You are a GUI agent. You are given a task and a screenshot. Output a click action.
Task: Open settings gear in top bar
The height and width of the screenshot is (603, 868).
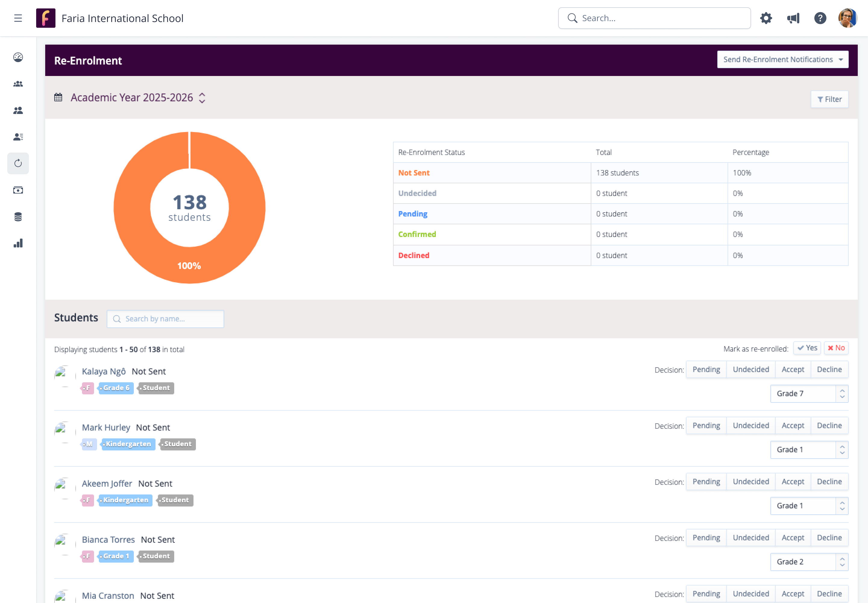click(766, 18)
